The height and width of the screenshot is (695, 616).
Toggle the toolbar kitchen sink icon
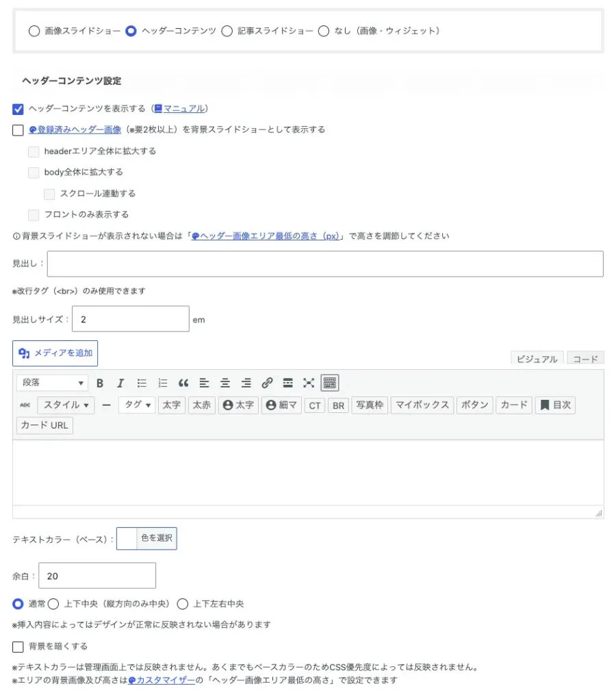pos(330,383)
